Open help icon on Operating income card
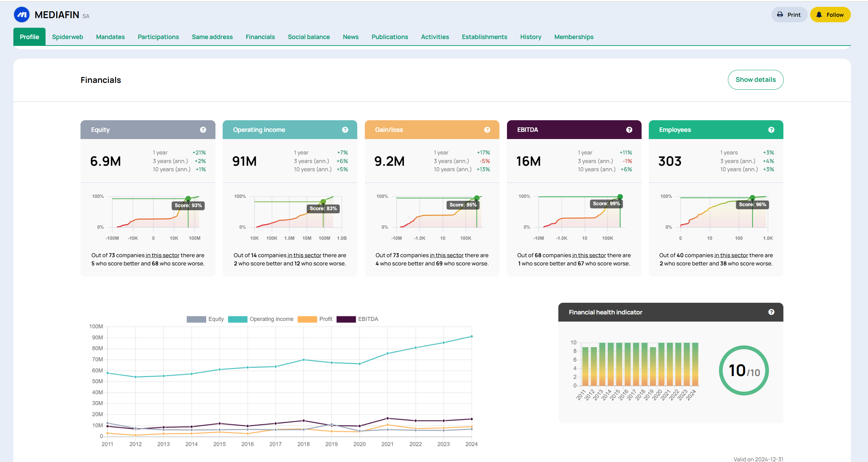This screenshot has height=462, width=868. pyautogui.click(x=345, y=130)
